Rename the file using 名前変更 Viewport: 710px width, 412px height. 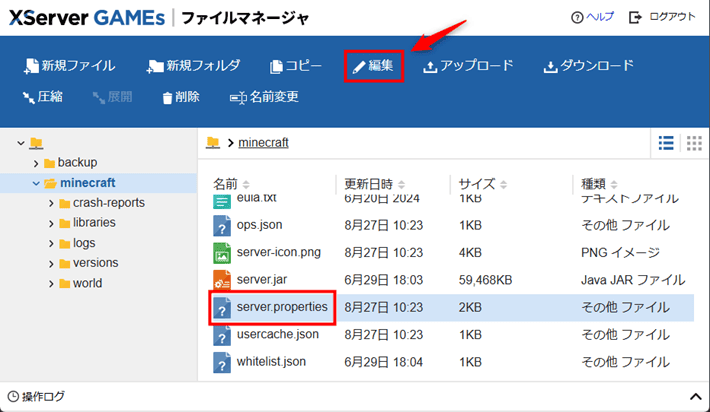point(264,97)
